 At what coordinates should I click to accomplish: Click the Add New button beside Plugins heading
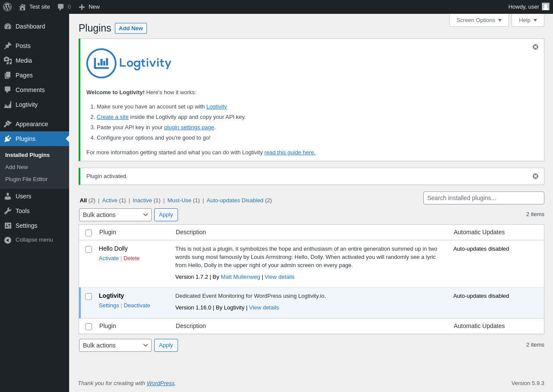pyautogui.click(x=131, y=28)
